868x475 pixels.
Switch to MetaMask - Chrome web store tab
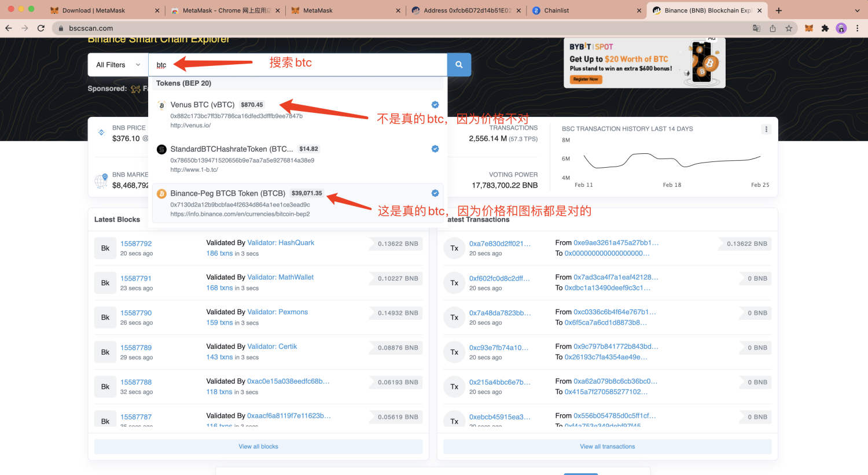[226, 10]
